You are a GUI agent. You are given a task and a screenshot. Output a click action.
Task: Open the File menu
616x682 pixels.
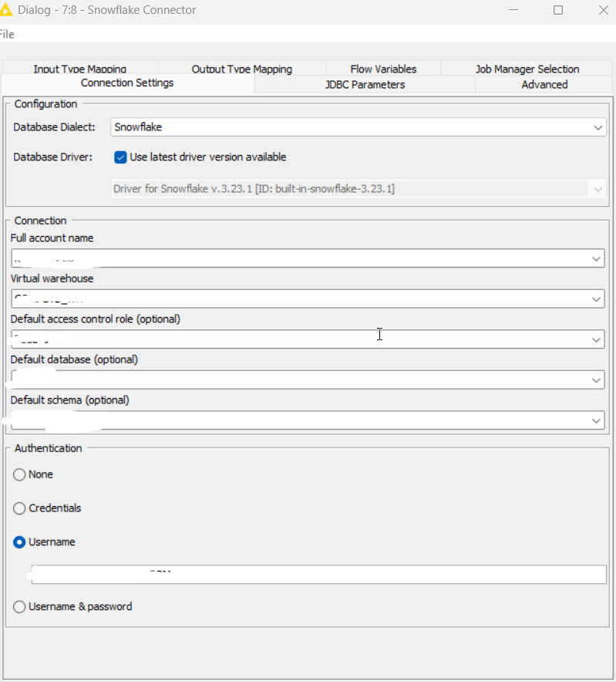(6, 34)
